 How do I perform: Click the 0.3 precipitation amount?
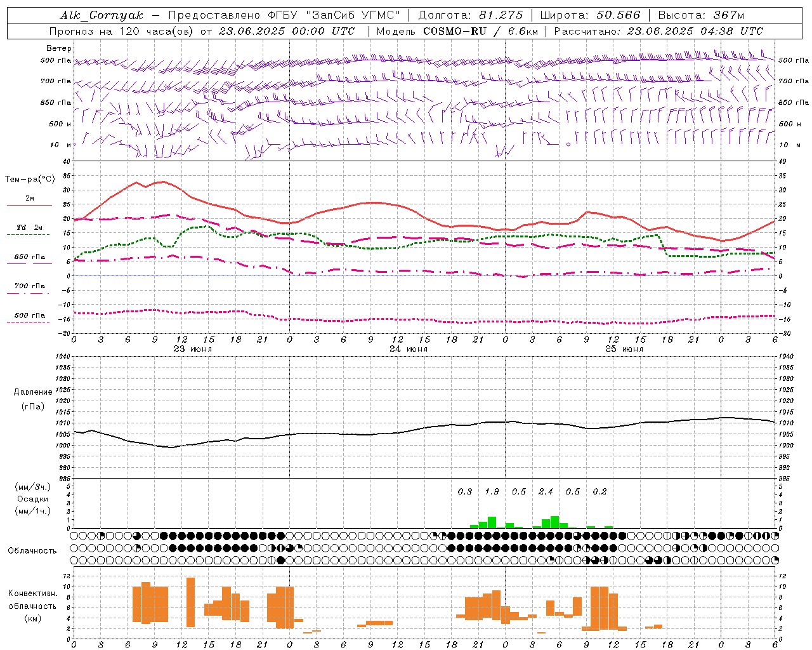coord(465,492)
